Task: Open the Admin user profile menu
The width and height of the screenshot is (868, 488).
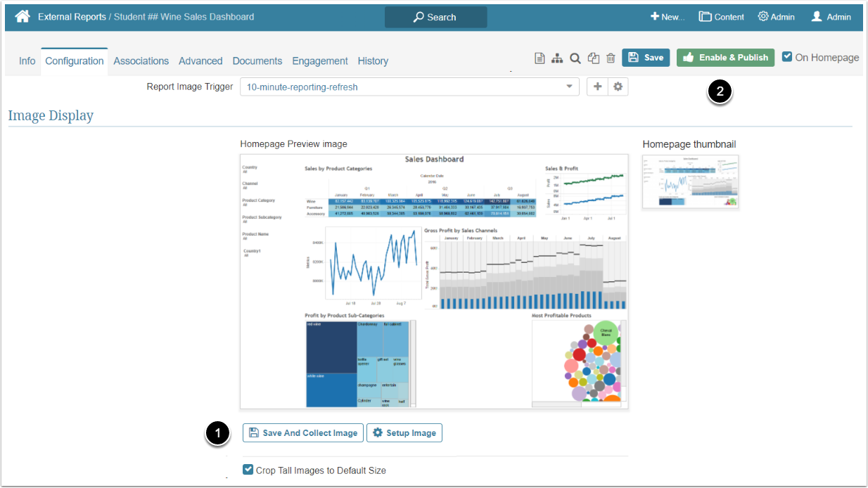Action: (x=831, y=17)
